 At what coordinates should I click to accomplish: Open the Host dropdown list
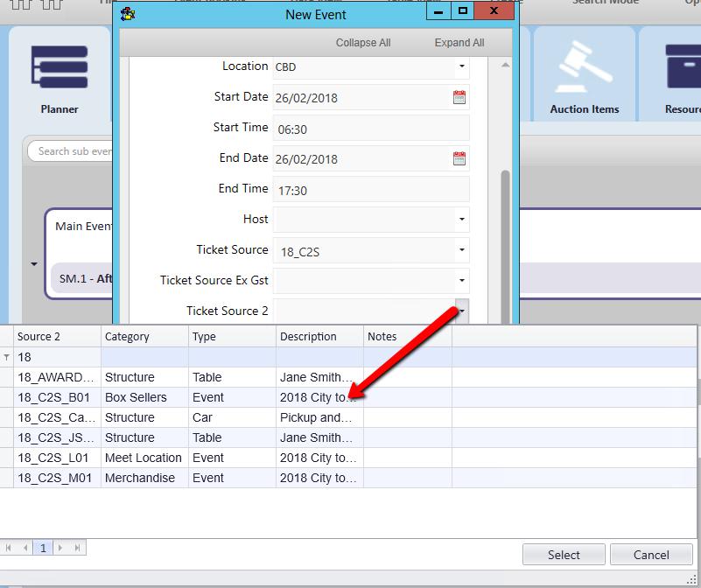point(461,220)
